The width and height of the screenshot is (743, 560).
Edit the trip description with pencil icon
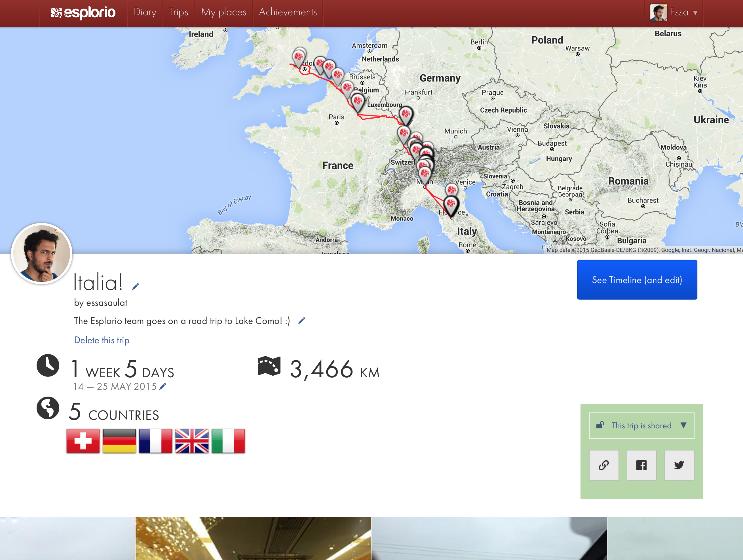pos(302,321)
